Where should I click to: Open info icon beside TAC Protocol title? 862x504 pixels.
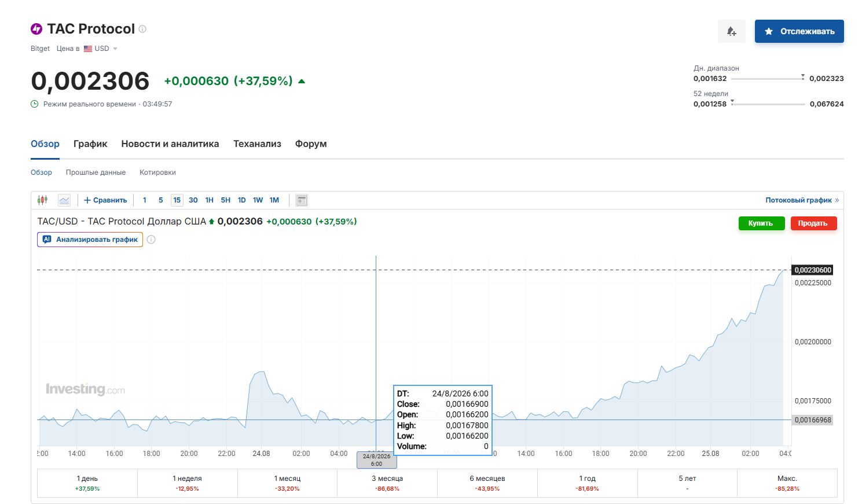[143, 29]
